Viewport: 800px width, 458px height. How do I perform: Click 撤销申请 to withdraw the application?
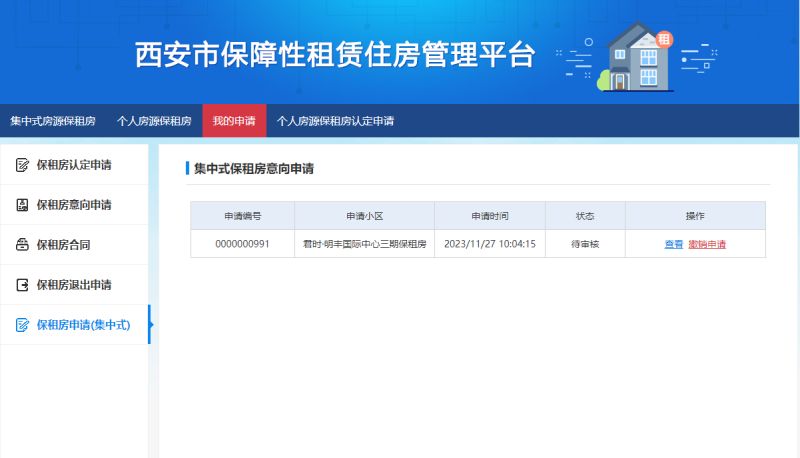707,244
